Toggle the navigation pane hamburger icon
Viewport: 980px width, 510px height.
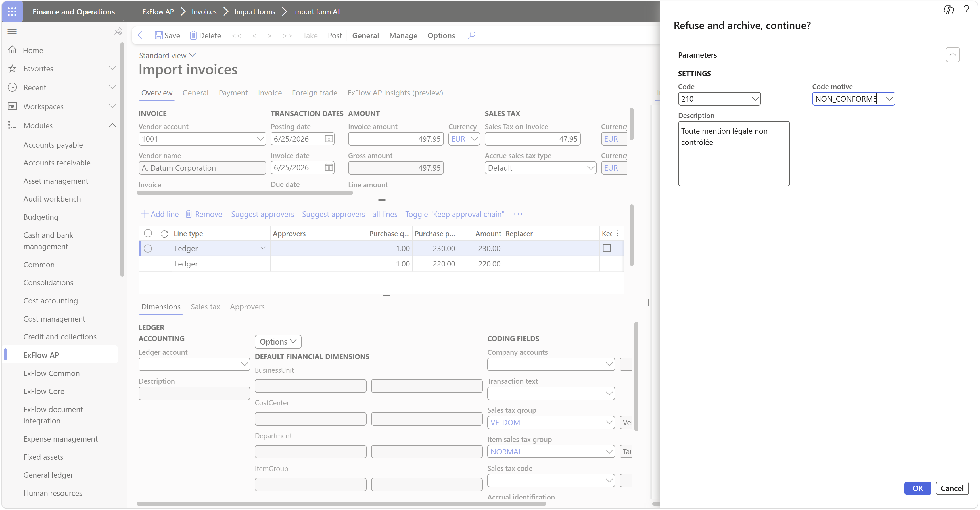tap(12, 31)
